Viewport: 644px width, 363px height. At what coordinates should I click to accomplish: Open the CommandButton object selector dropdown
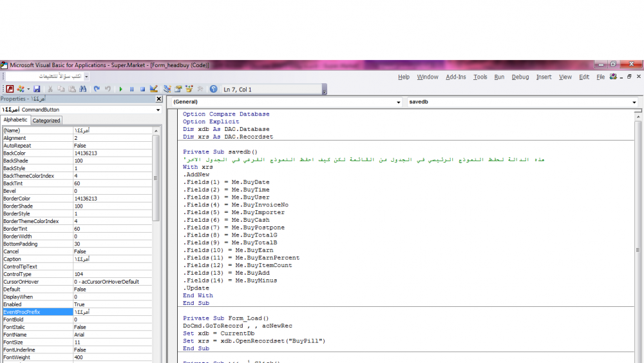point(158,110)
